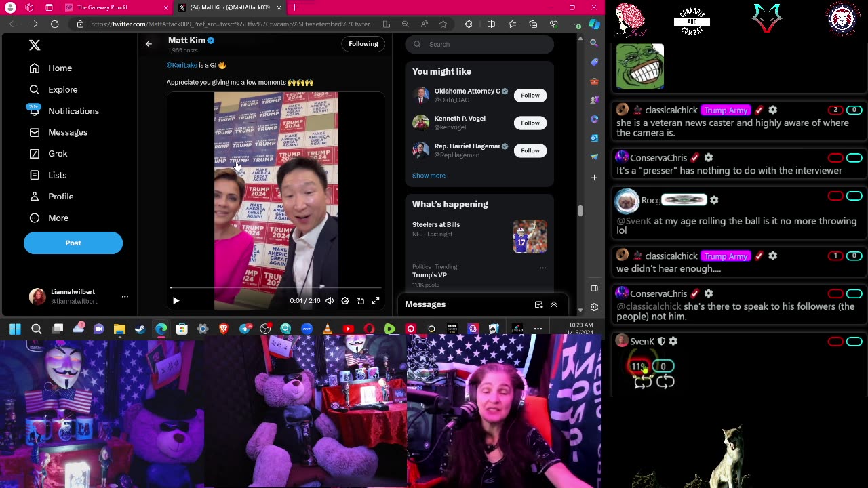Open Edge sidebar settings gear

(594, 307)
